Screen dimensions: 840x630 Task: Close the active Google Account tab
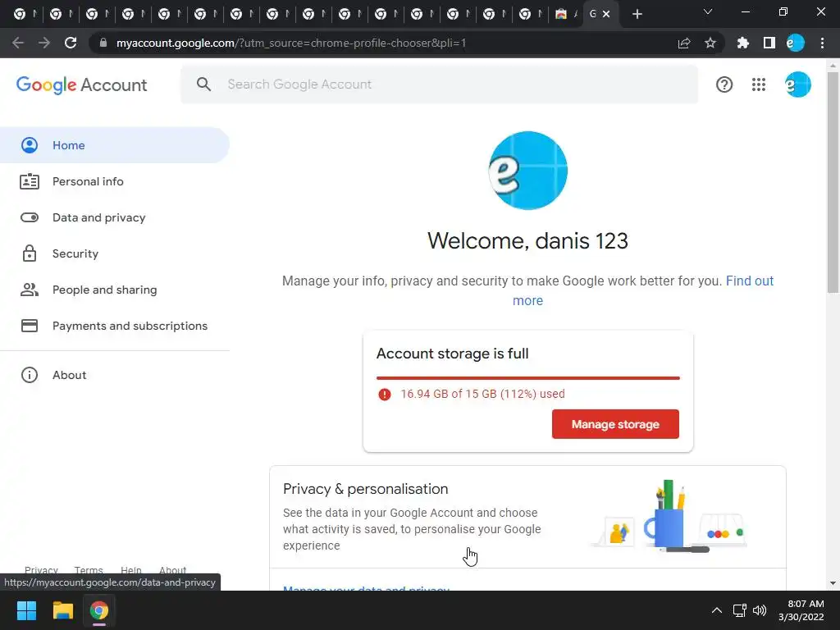(x=606, y=14)
